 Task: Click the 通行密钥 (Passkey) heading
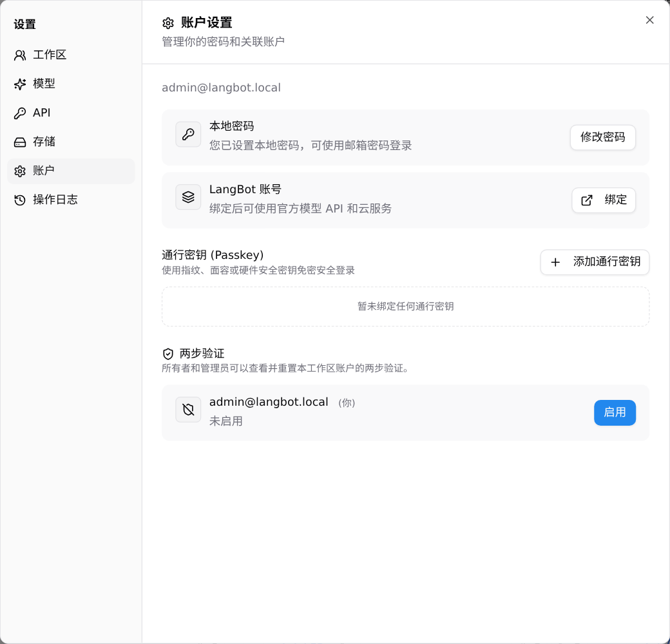coord(213,255)
